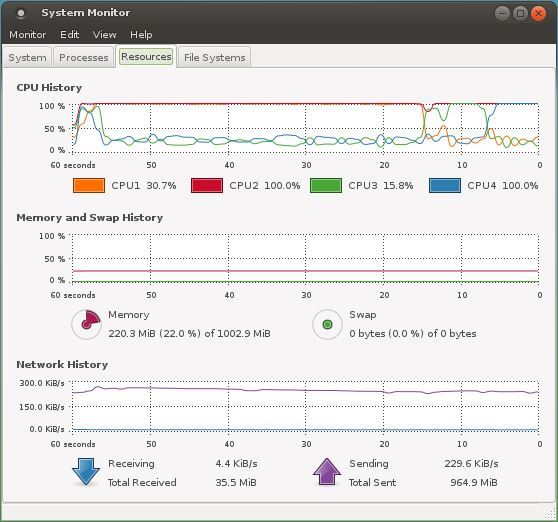This screenshot has width=558, height=522.
Task: Click the CPU4 blue color swatch
Action: pos(445,185)
